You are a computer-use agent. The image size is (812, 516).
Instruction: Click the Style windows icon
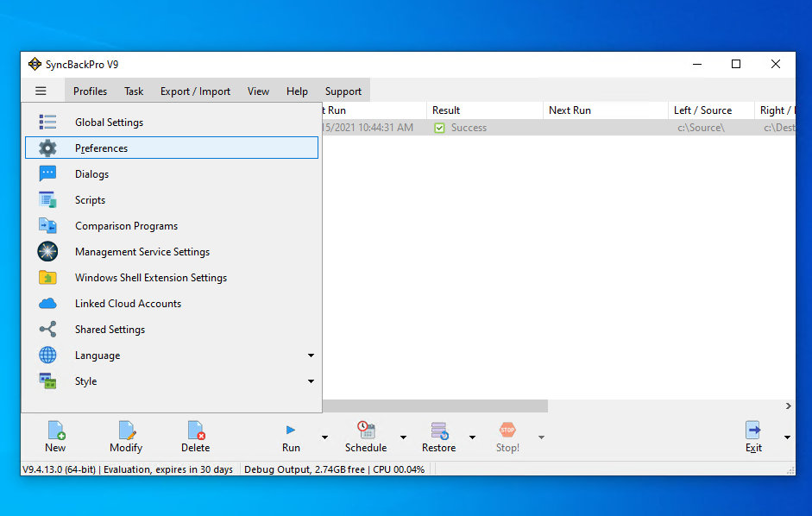pos(47,381)
